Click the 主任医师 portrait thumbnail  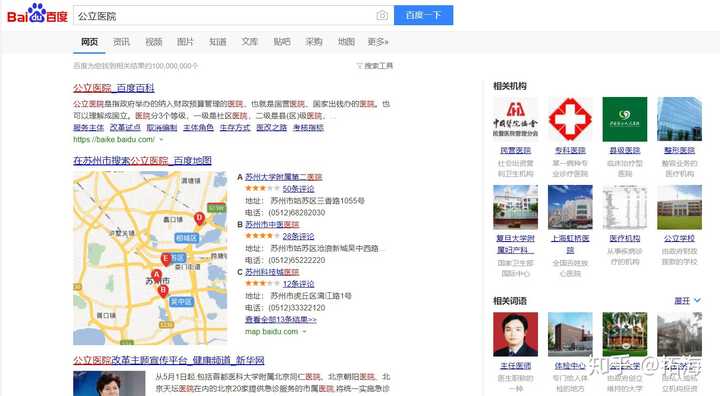click(515, 334)
